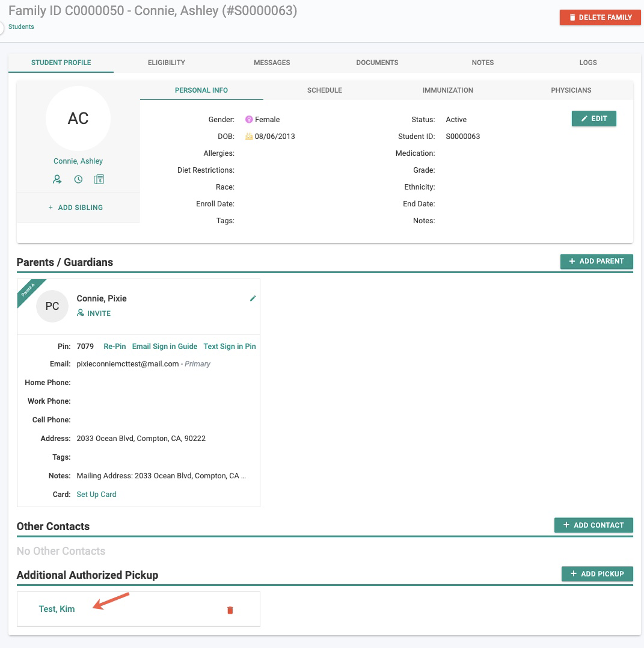Click the Add Pickup button

coord(597,574)
